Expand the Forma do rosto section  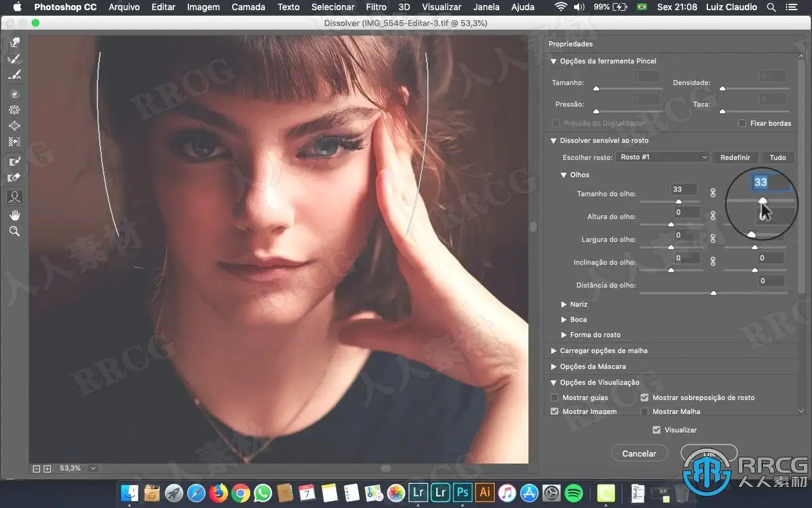click(563, 335)
